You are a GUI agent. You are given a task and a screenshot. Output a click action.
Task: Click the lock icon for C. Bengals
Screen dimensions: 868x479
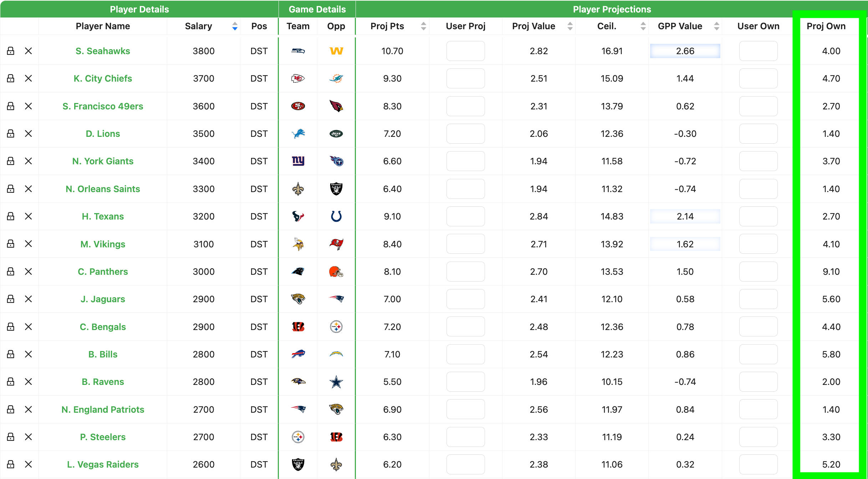pyautogui.click(x=11, y=327)
